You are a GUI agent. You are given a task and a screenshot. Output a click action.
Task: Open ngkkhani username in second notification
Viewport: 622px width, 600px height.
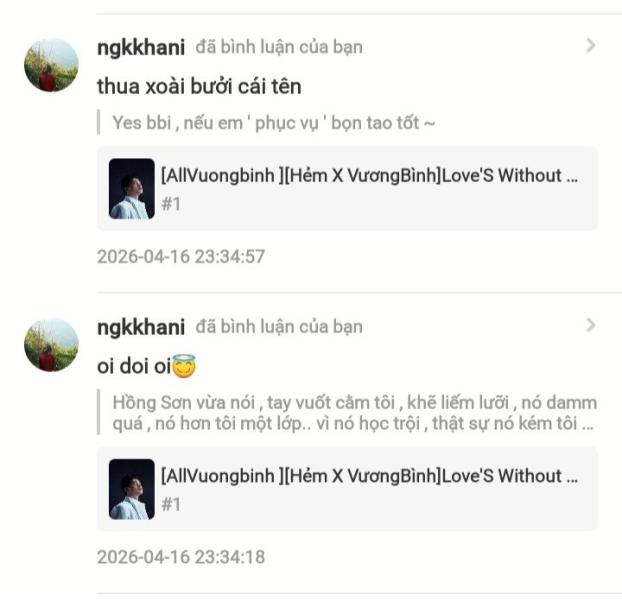[x=141, y=327]
